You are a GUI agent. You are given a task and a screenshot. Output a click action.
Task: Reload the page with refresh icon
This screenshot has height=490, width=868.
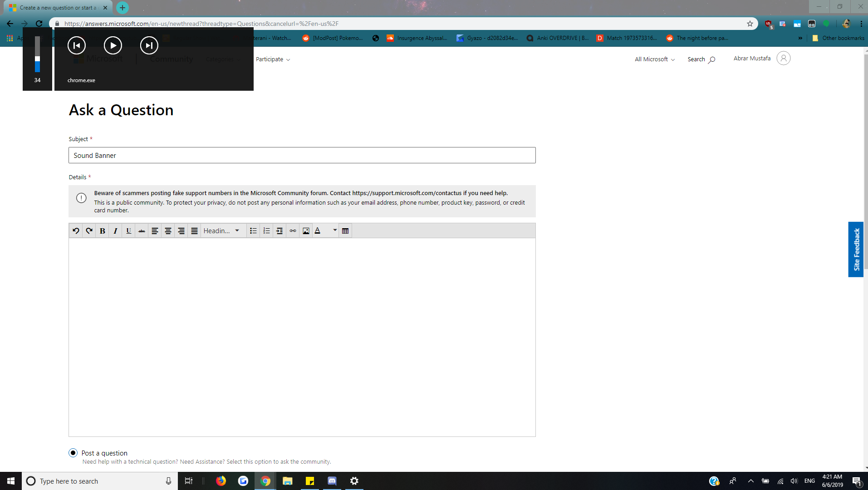click(39, 24)
